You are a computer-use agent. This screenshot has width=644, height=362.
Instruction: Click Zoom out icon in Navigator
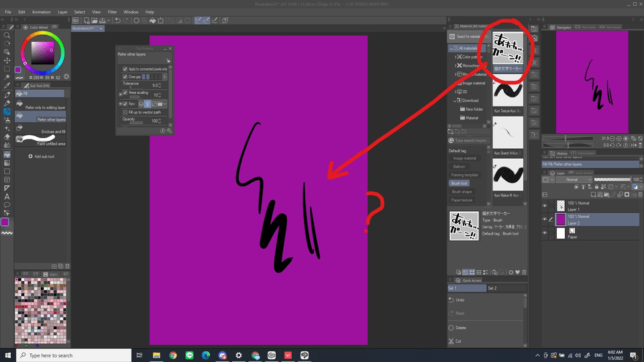612,139
